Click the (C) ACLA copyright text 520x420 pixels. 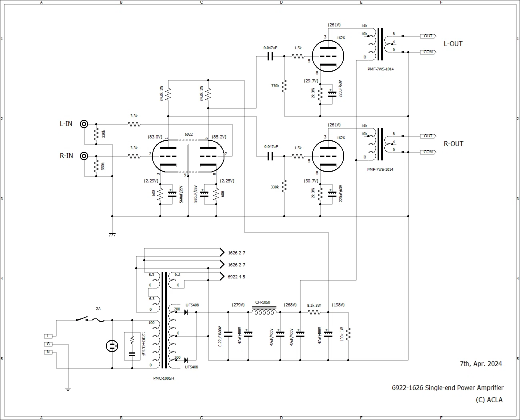pyautogui.click(x=489, y=400)
